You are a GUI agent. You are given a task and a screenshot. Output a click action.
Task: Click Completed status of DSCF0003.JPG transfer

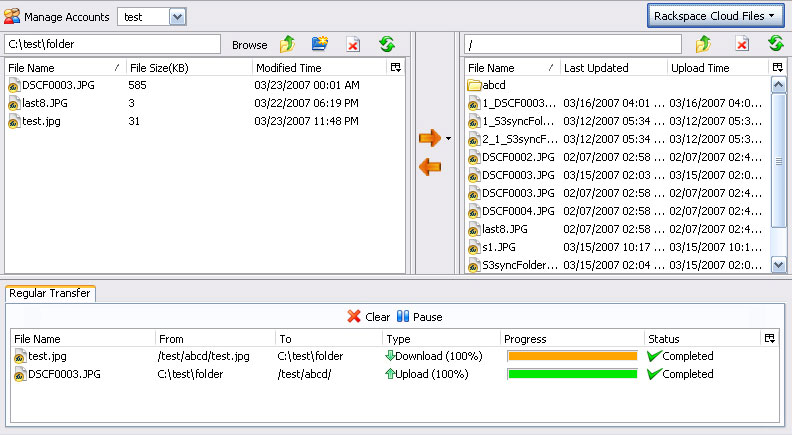click(680, 374)
